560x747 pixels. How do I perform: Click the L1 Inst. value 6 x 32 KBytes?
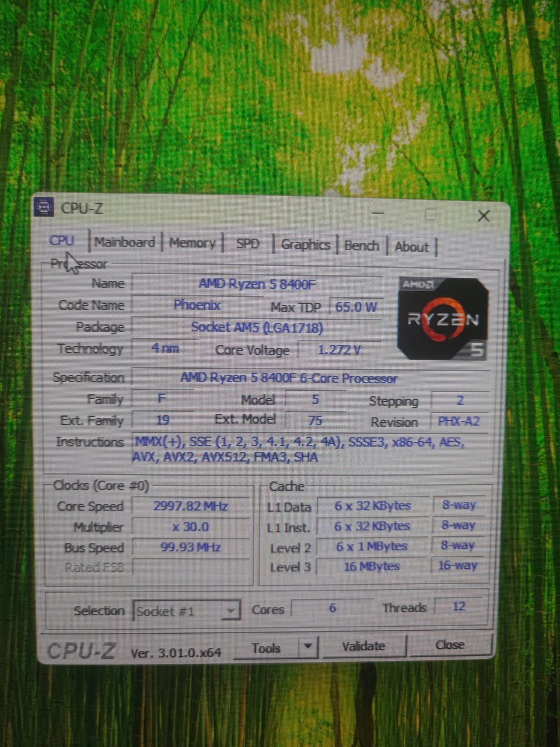[372, 526]
